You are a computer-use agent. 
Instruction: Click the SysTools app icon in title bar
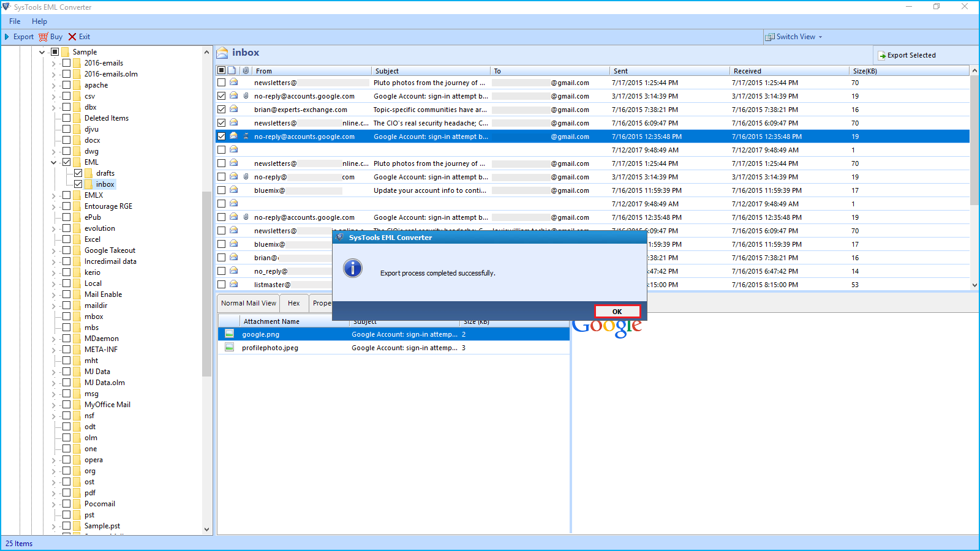point(6,7)
